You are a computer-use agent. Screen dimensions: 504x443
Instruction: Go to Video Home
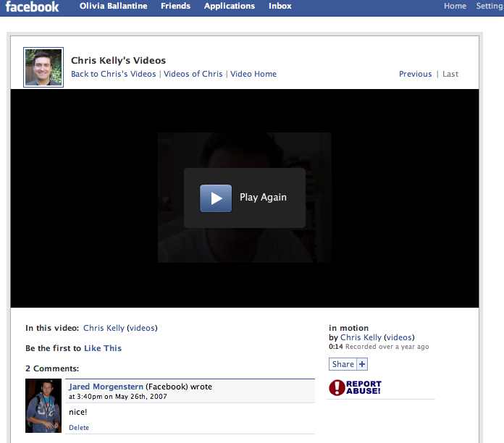[253, 74]
